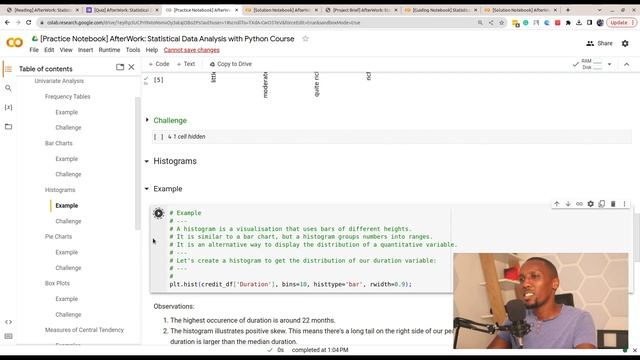Open the RAM Disk resources dropdown
The height and width of the screenshot is (360, 640).
tap(609, 64)
